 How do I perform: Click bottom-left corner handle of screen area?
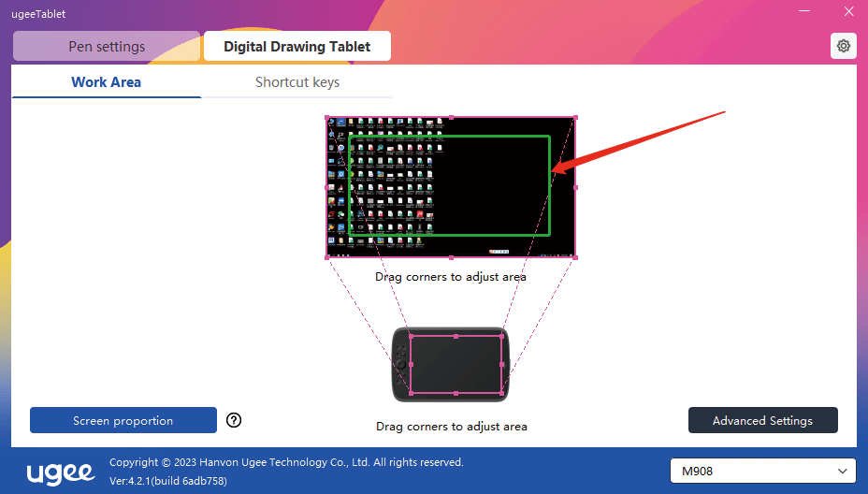tap(327, 257)
